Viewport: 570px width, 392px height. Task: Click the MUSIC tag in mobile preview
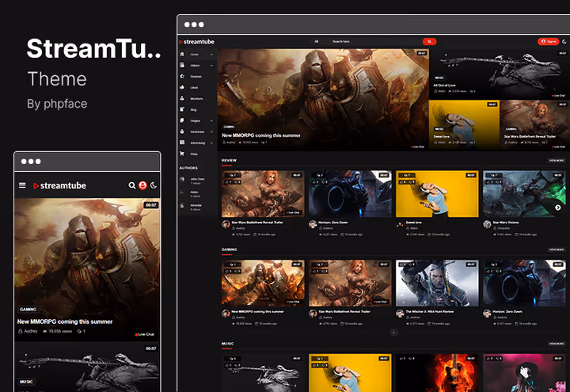click(x=26, y=382)
